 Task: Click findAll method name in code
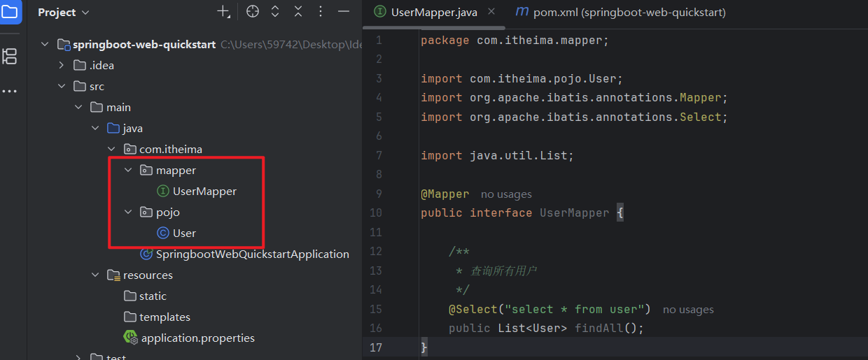[x=598, y=329]
